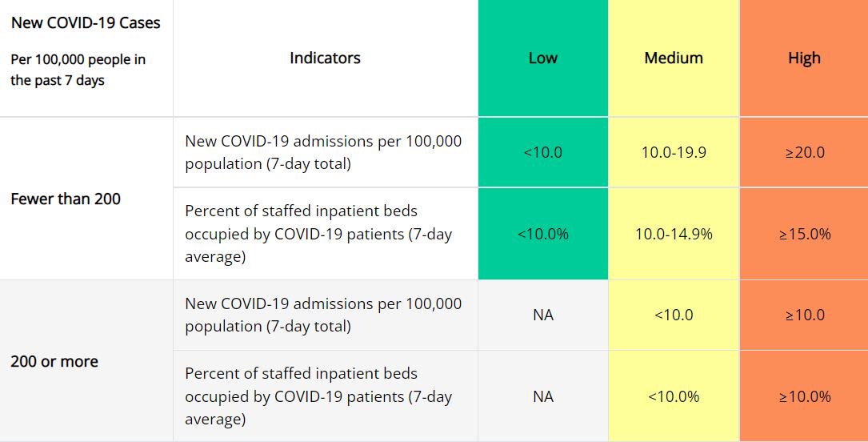Select the "10.0-14.9%" cell
868x442 pixels.
pos(674,234)
